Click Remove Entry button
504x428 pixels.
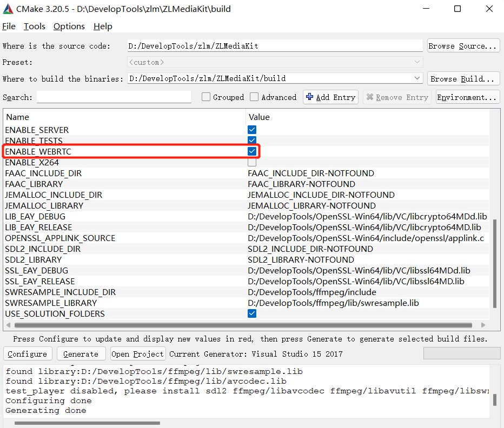click(397, 97)
